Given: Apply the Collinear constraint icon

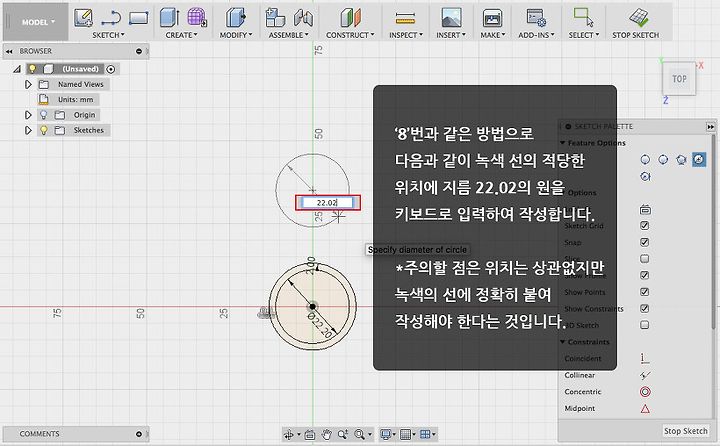Looking at the screenshot, I should tap(645, 375).
